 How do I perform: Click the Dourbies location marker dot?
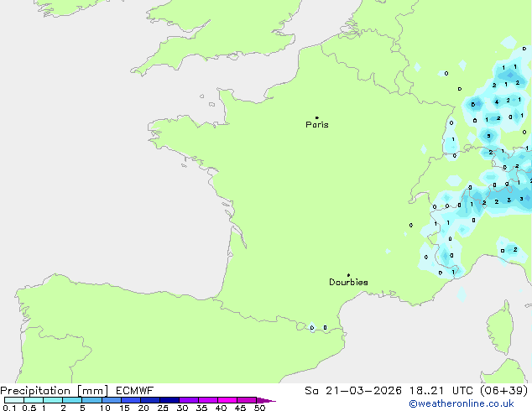pos(348,275)
